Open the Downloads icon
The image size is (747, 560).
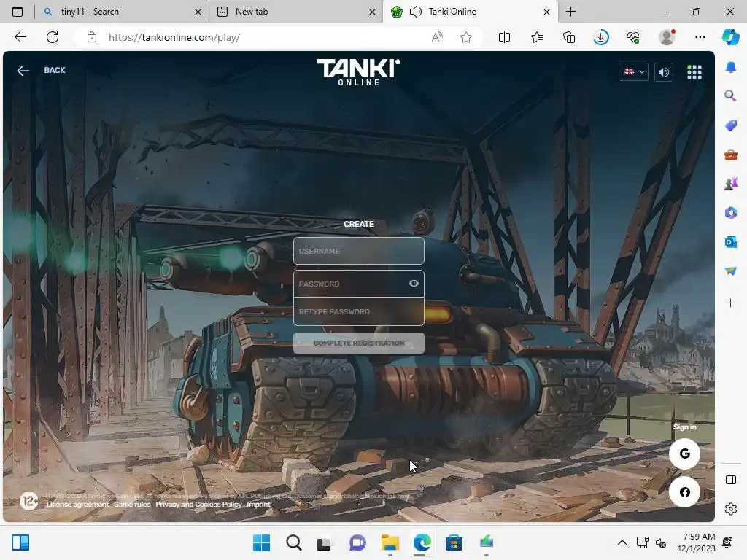point(601,37)
